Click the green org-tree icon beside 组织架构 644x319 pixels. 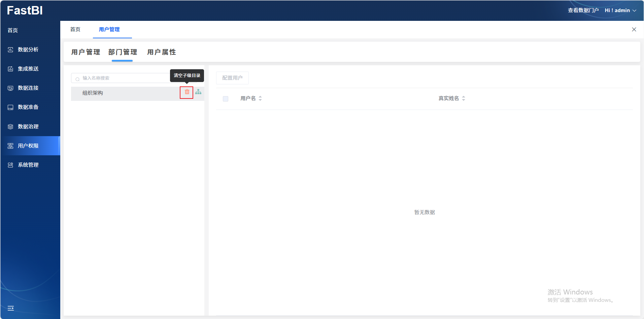[198, 92]
